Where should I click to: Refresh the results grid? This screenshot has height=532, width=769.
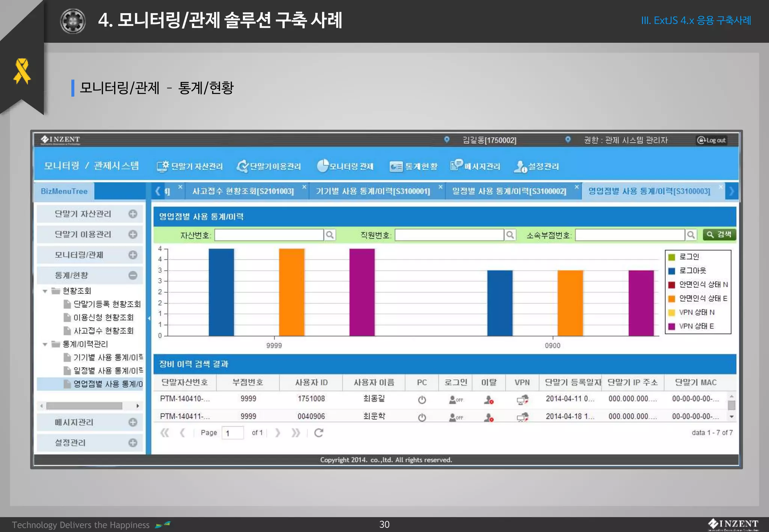[319, 433]
